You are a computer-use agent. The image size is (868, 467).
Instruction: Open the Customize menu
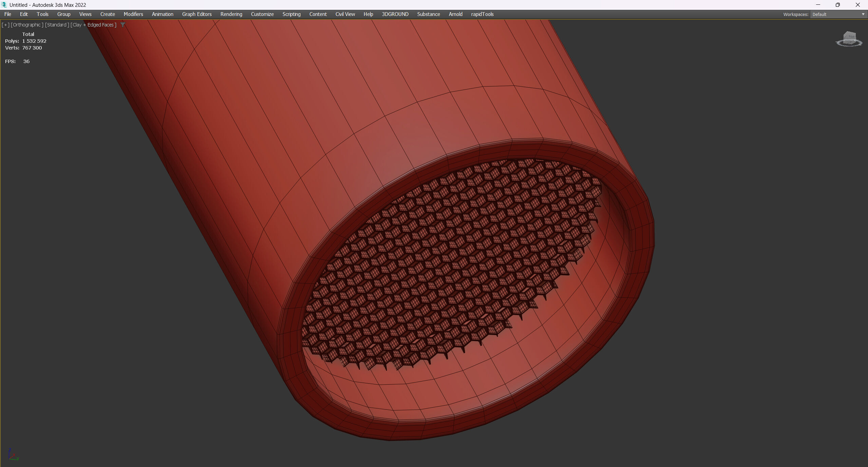tap(262, 14)
